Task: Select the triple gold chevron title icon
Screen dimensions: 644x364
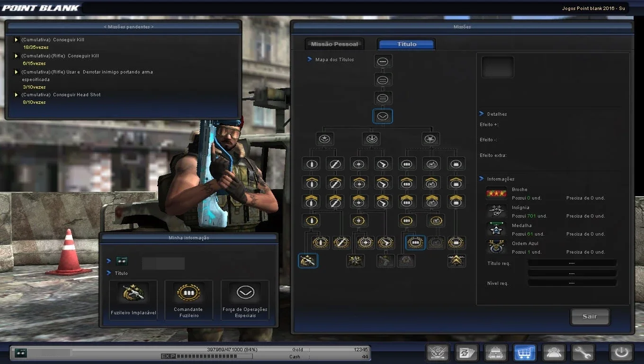Action: click(x=456, y=261)
